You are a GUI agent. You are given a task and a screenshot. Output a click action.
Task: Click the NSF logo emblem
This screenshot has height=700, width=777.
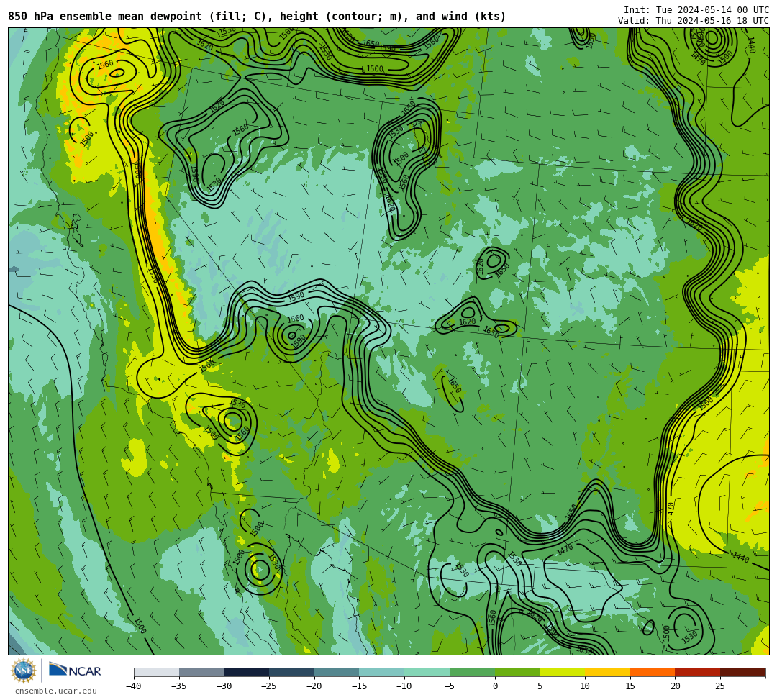(24, 671)
